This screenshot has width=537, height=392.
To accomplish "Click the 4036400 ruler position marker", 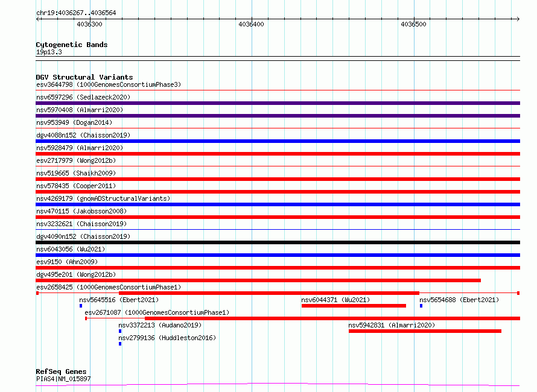I will 252,24.
